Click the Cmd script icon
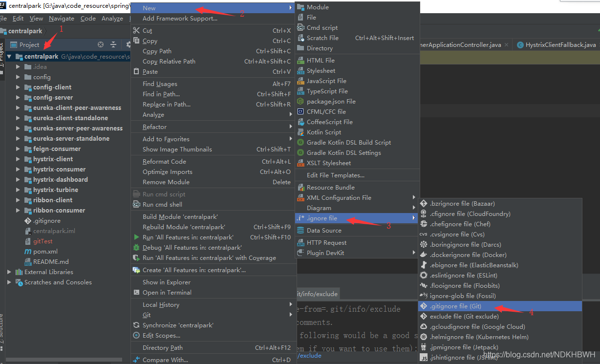Viewport: 600px width, 364px height. 300,27
